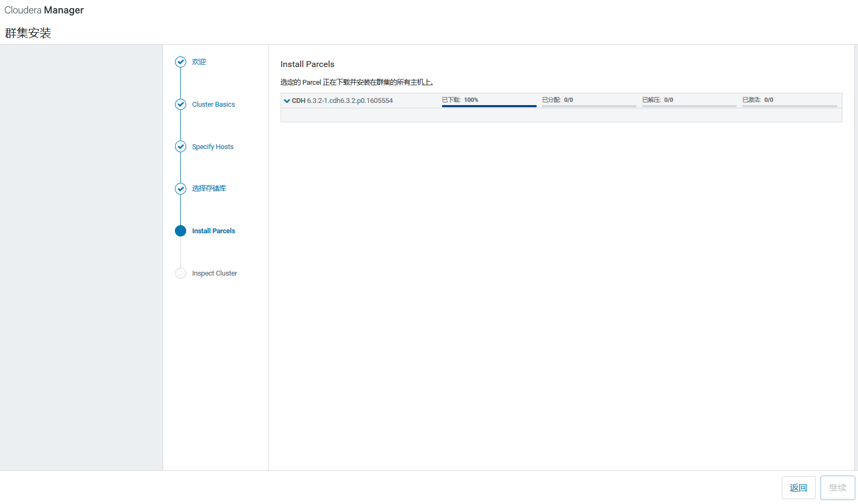Open the Specify Hosts wizard step
Image resolution: width=858 pixels, height=504 pixels.
pos(213,147)
